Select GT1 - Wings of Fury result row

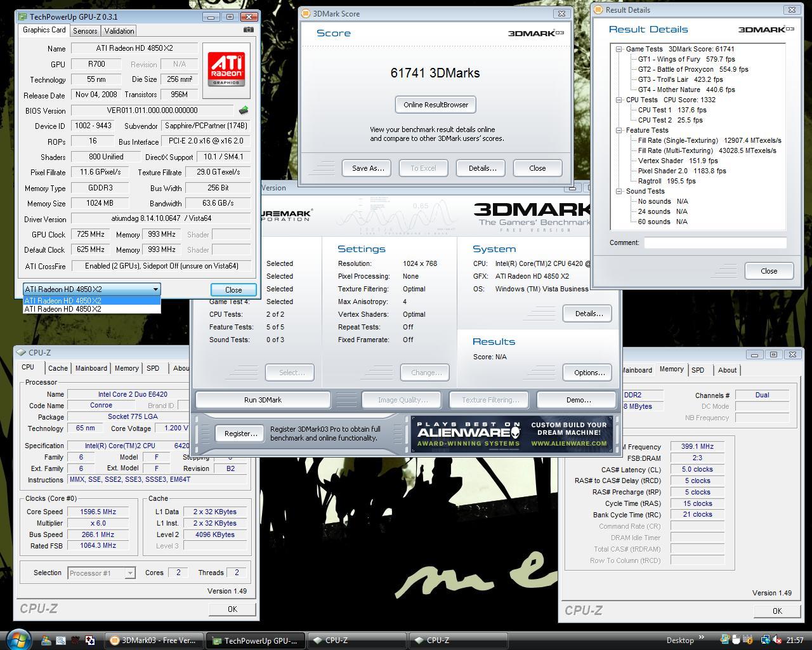point(686,59)
